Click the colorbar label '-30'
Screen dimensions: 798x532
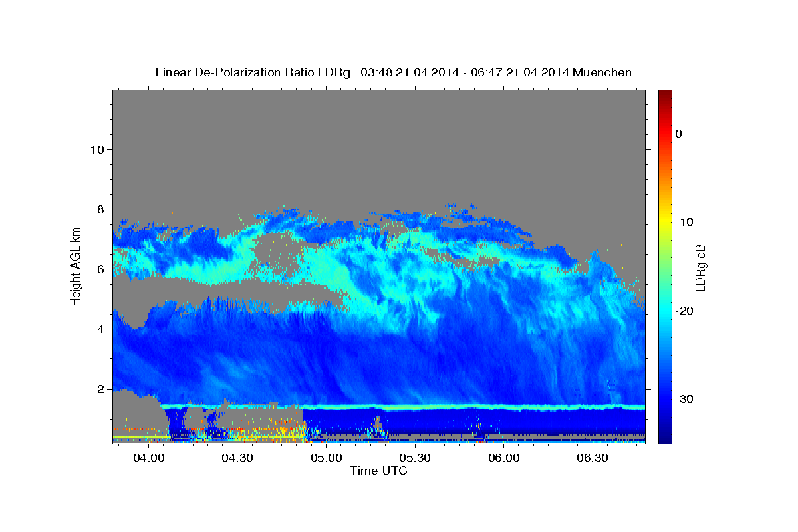[x=684, y=399]
